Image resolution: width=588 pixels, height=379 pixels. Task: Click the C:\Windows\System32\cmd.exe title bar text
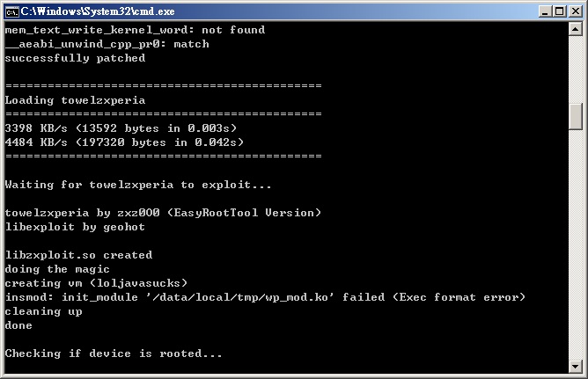(x=98, y=11)
